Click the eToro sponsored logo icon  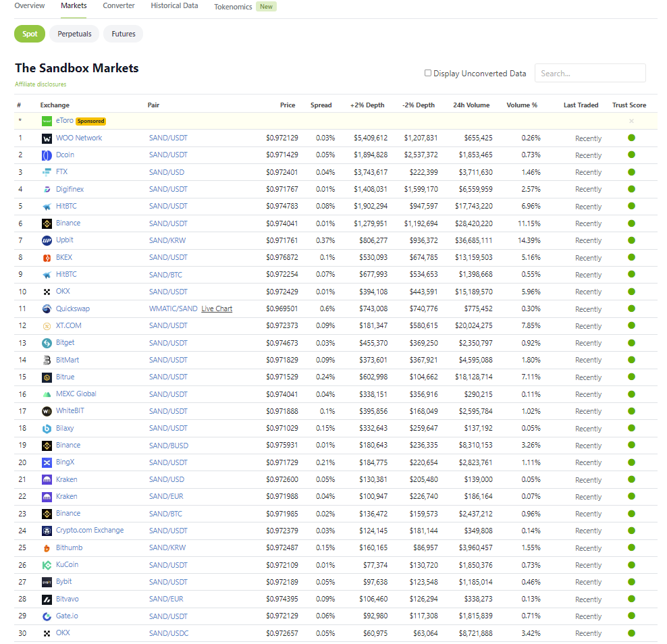point(47,121)
